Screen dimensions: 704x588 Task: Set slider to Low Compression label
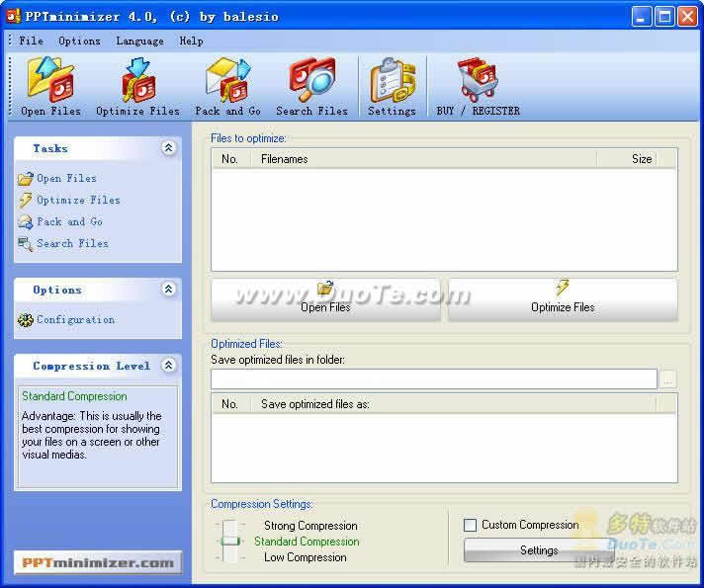click(x=306, y=557)
